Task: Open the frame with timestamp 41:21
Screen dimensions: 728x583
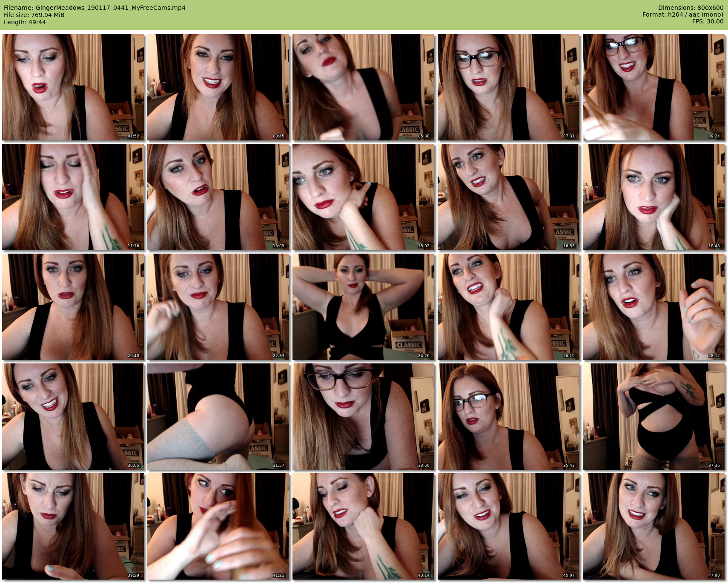Action: [218, 526]
